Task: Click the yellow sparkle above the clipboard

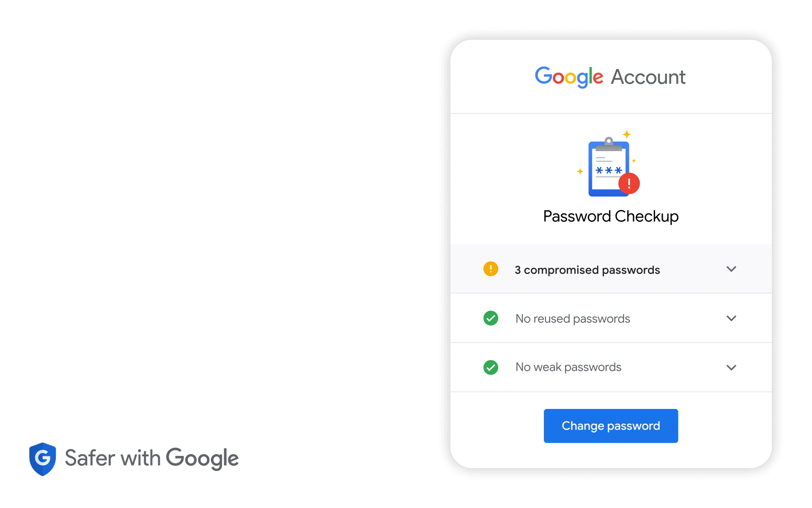Action: [x=627, y=134]
